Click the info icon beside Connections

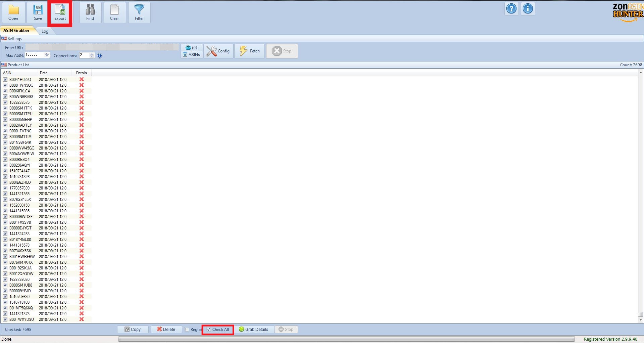point(100,56)
